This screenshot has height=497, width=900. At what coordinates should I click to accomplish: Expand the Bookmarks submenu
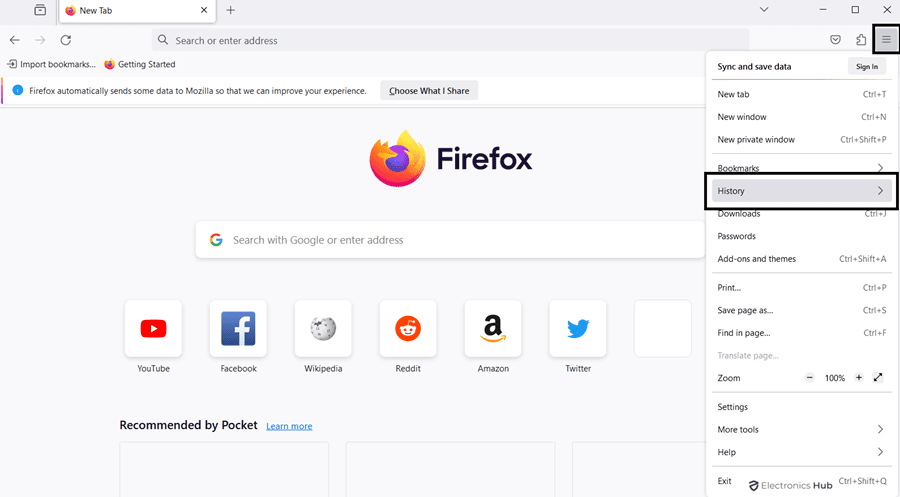(799, 168)
